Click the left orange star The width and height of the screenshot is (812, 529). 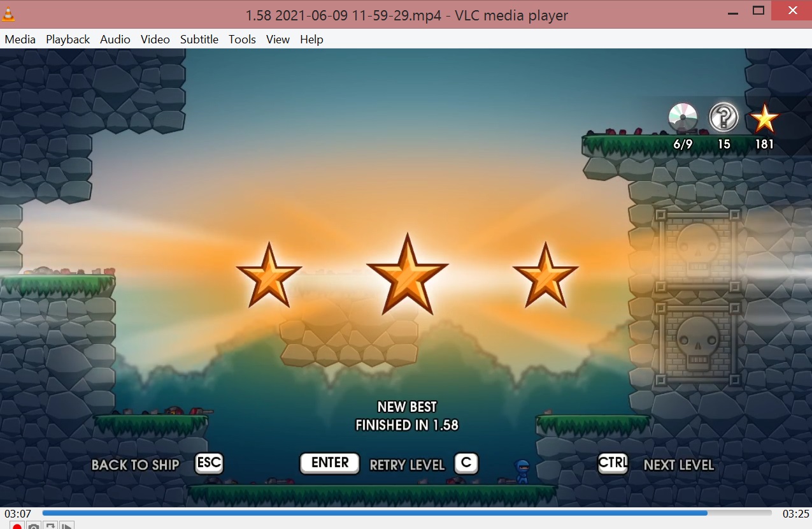click(x=269, y=275)
